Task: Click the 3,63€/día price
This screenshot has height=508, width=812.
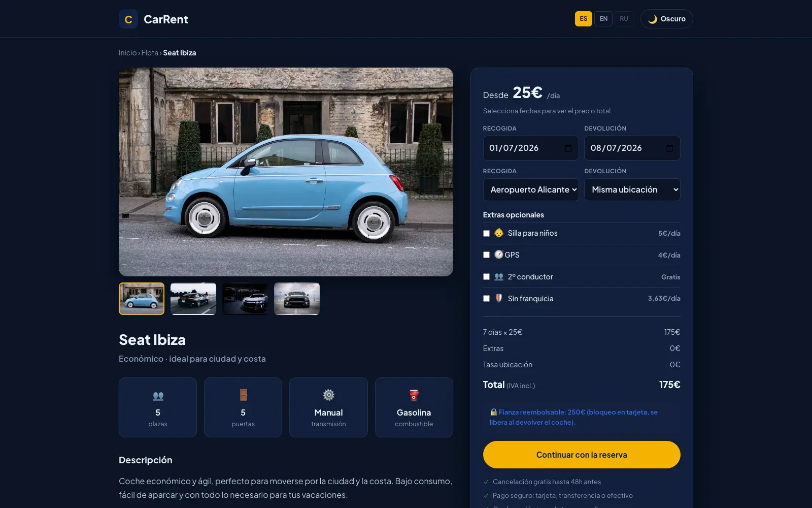Action: 664,299
